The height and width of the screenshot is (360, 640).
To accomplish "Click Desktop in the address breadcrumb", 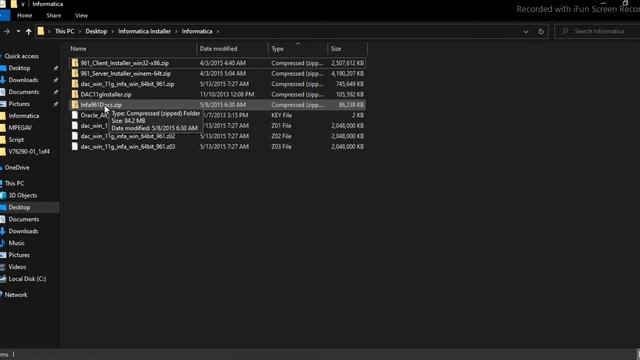I will click(96, 31).
